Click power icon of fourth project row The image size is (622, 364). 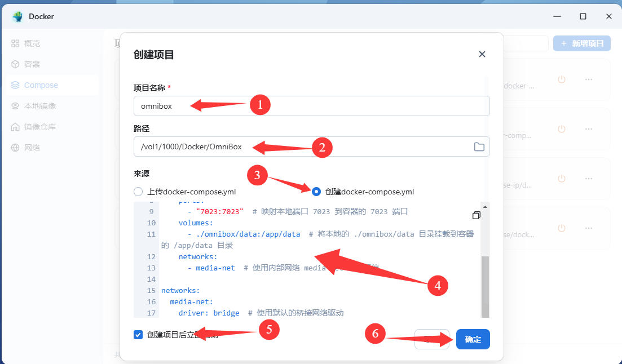[562, 228]
